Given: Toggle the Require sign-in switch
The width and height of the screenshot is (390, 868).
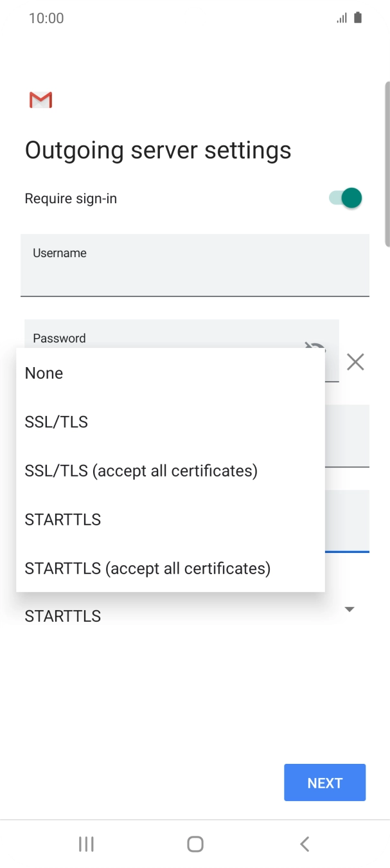Looking at the screenshot, I should (346, 198).
